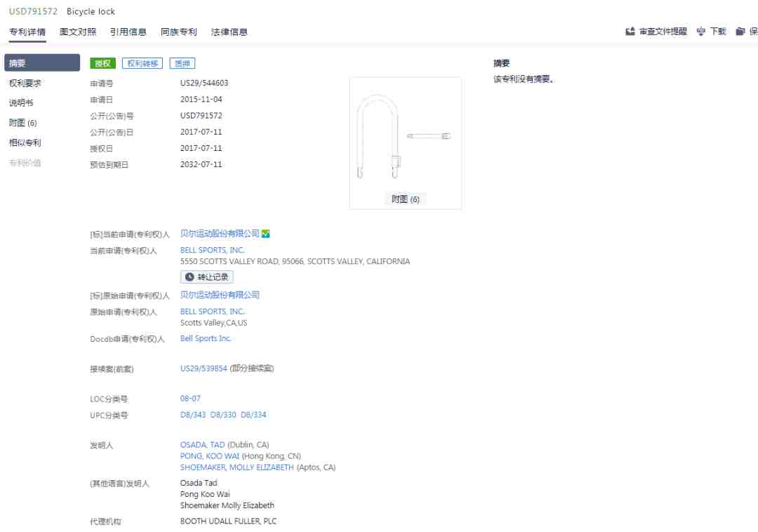The width and height of the screenshot is (758, 532).
Task: Click current assignee BELL SPORTS, INC. link
Action: [212, 250]
